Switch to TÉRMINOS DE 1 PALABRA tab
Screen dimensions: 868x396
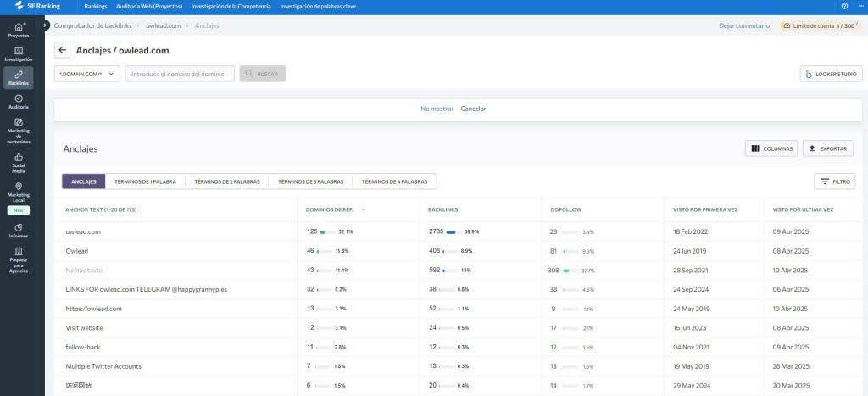tap(145, 181)
